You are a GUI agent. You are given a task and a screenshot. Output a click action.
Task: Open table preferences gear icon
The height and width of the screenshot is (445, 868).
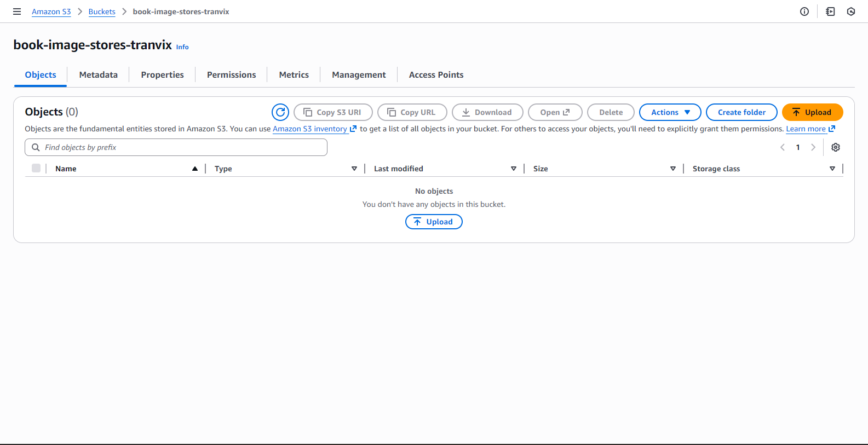click(836, 147)
